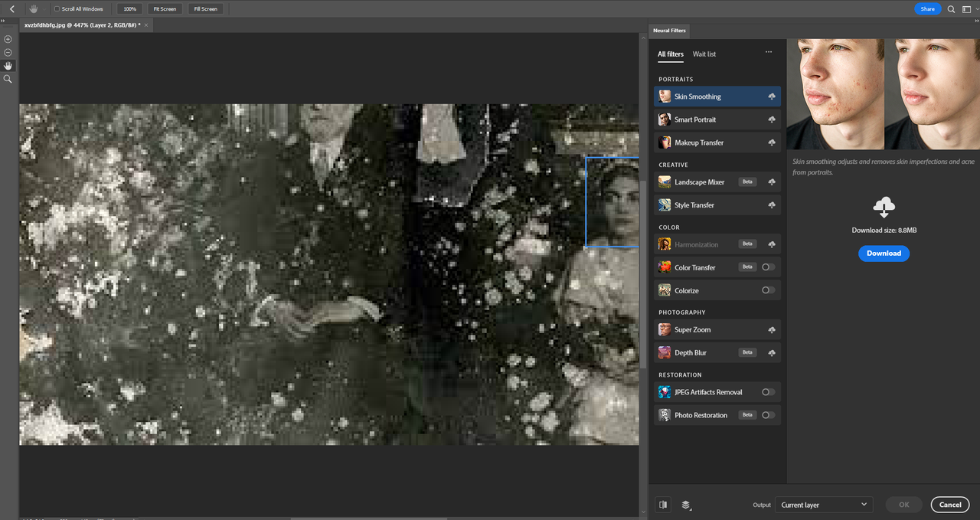Expand the workspace chevron dropdown

976,9
